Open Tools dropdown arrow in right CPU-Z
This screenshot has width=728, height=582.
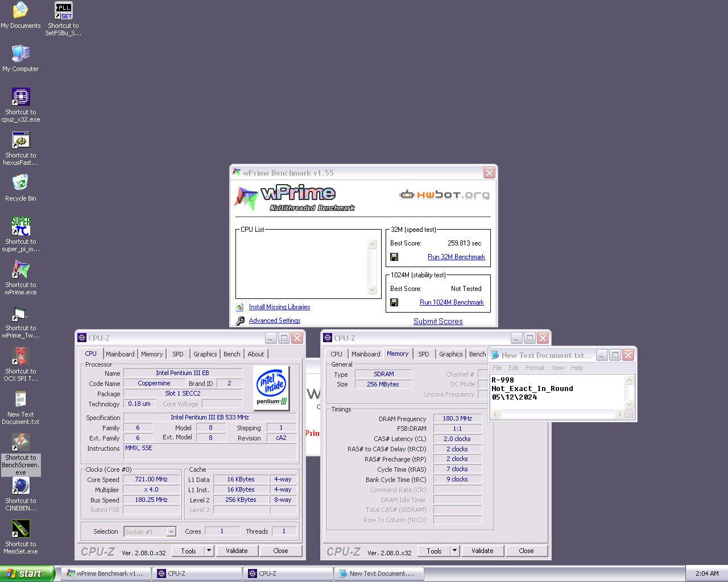coord(454,551)
